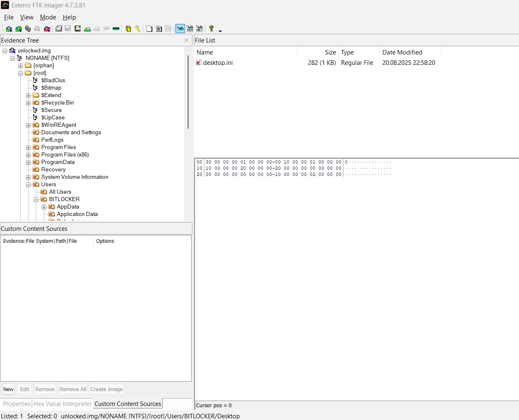Select the desktop.ini file in File List
The image size is (519, 420).
point(218,63)
